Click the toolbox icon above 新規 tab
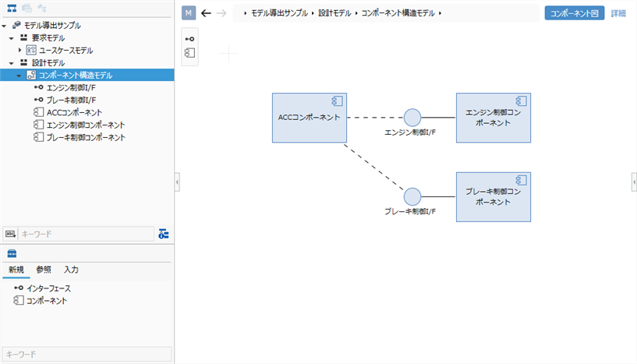Image resolution: width=637 pixels, height=364 pixels. click(12, 253)
